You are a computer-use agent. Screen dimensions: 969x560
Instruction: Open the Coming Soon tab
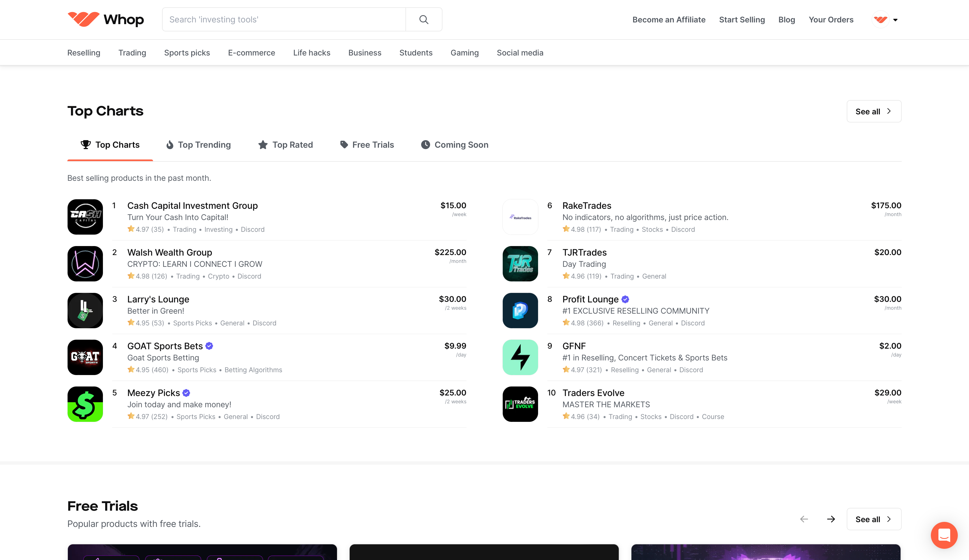[x=454, y=145]
